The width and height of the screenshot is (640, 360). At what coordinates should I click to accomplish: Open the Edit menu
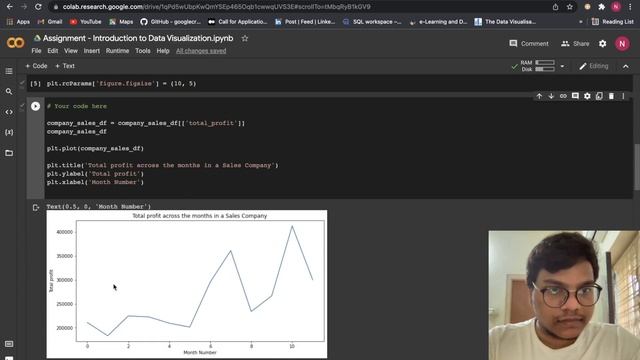coord(53,51)
